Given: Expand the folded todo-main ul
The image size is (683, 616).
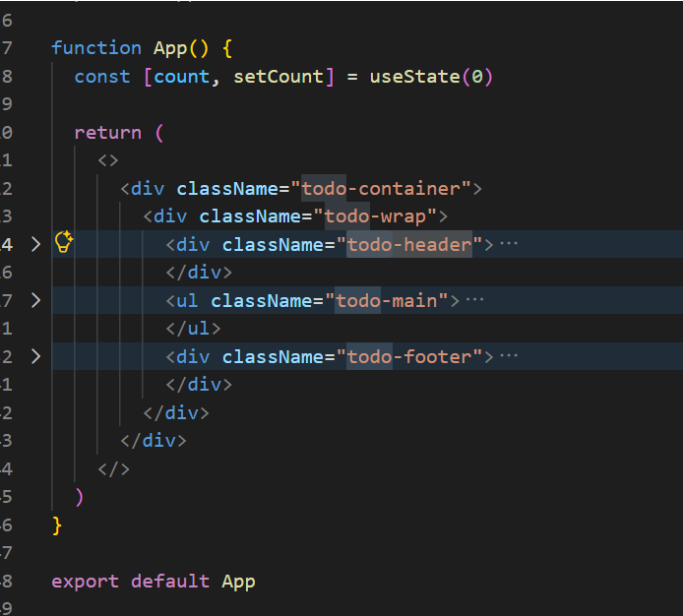Looking at the screenshot, I should point(36,300).
